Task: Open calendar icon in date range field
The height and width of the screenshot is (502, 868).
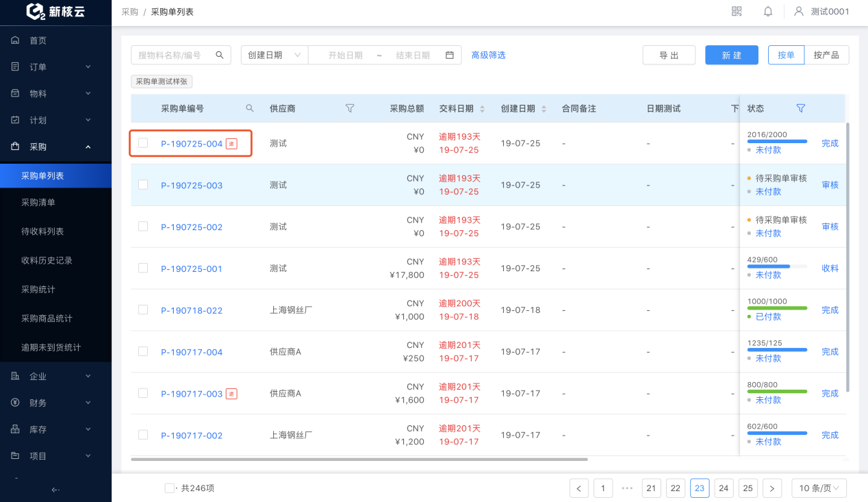Action: (x=450, y=55)
